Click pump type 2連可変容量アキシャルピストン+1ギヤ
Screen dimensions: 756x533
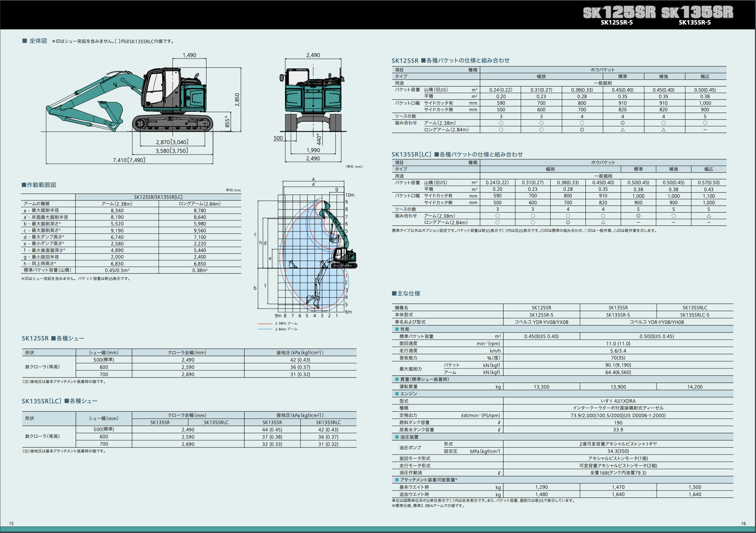tap(618, 444)
